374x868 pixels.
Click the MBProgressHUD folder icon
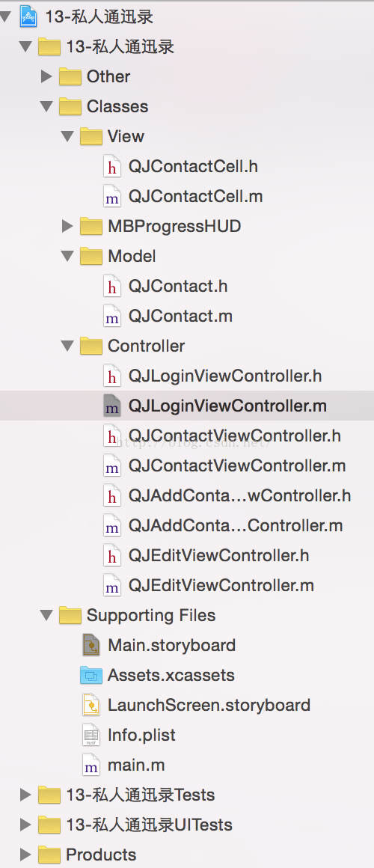click(x=91, y=226)
